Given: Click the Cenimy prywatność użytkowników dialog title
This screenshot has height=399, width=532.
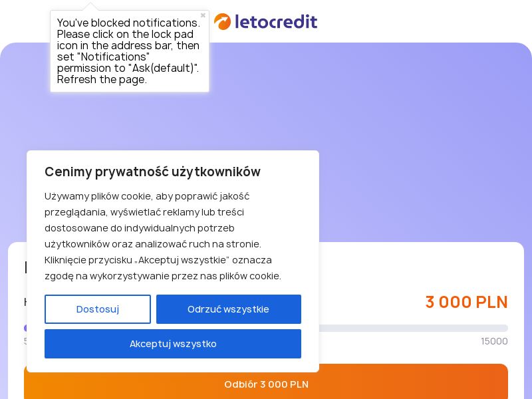Looking at the screenshot, I should click(152, 172).
